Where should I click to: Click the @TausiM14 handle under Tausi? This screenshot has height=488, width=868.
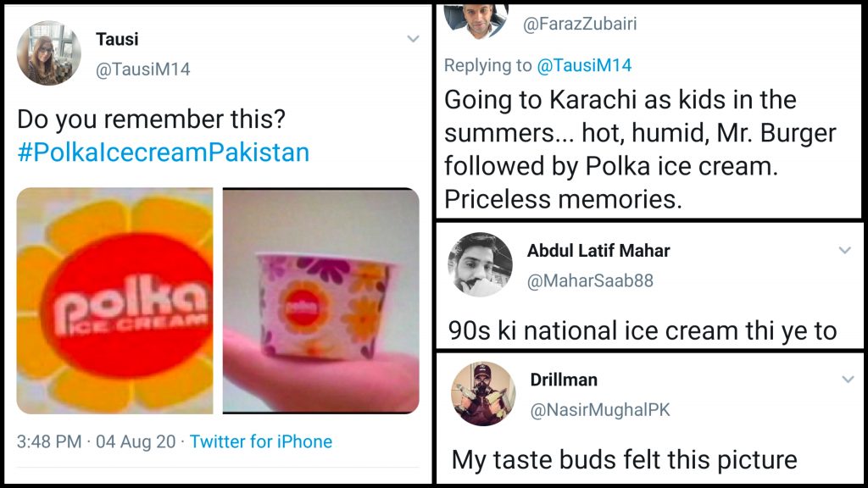(142, 69)
